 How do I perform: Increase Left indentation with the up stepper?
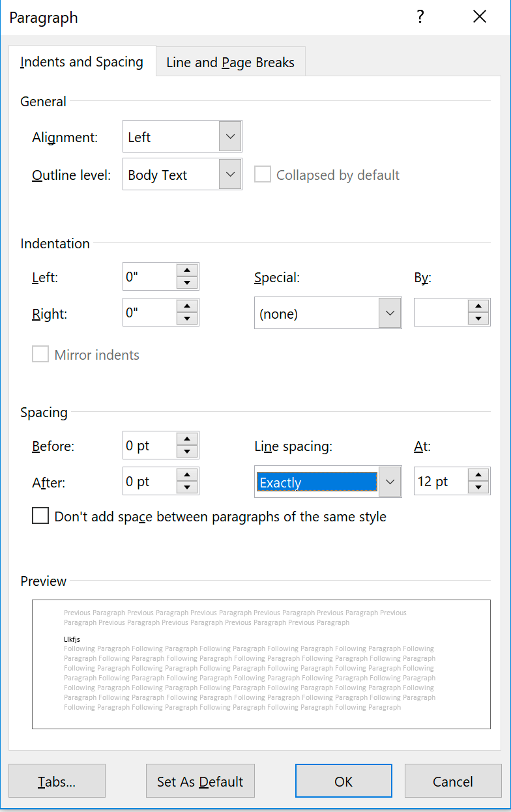click(188, 271)
